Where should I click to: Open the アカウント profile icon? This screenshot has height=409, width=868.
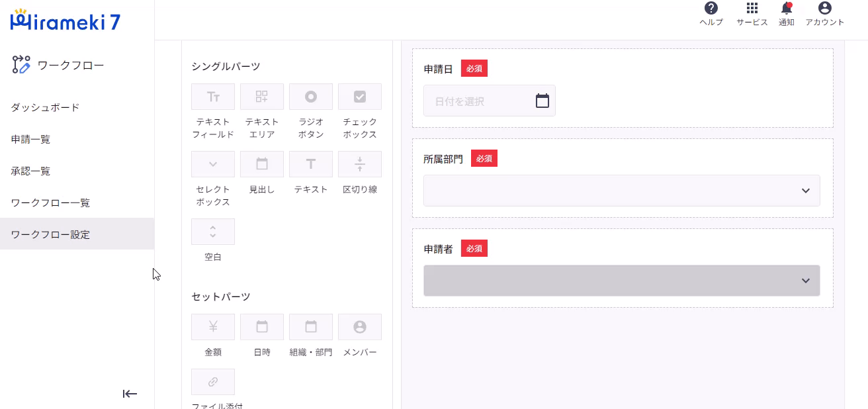824,8
